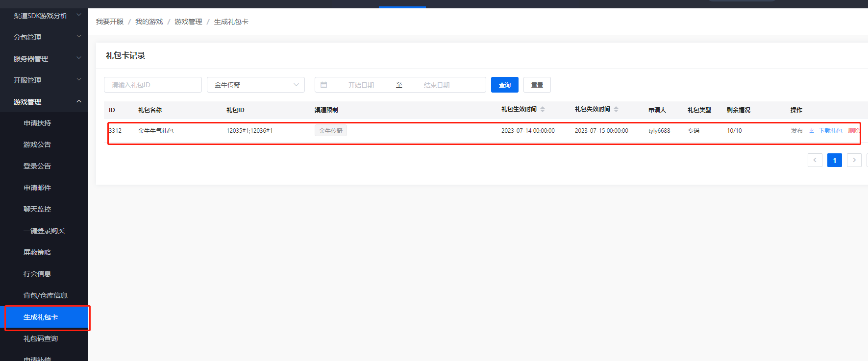Click the 12035#1;12036#1 gift ID cell
This screenshot has height=361, width=868.
click(249, 131)
